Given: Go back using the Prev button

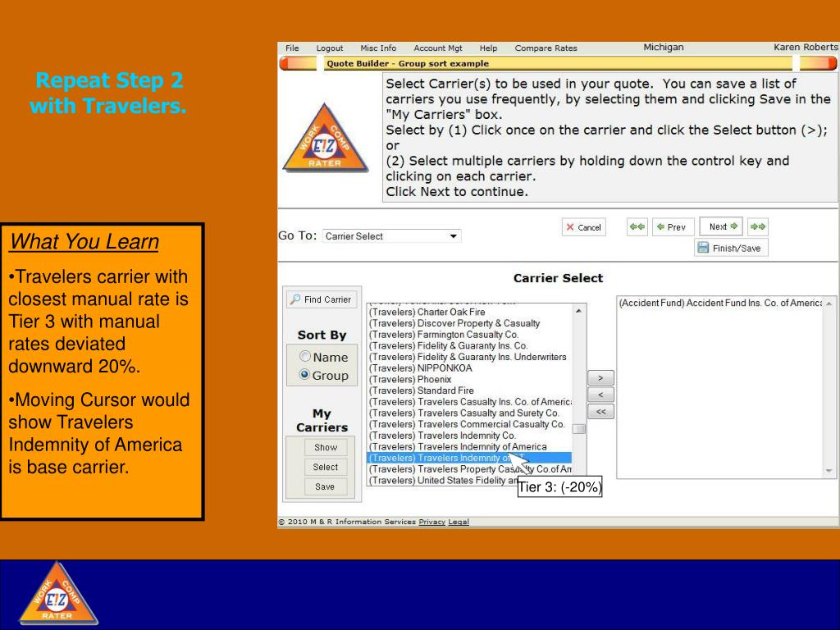Looking at the screenshot, I should pyautogui.click(x=673, y=227).
